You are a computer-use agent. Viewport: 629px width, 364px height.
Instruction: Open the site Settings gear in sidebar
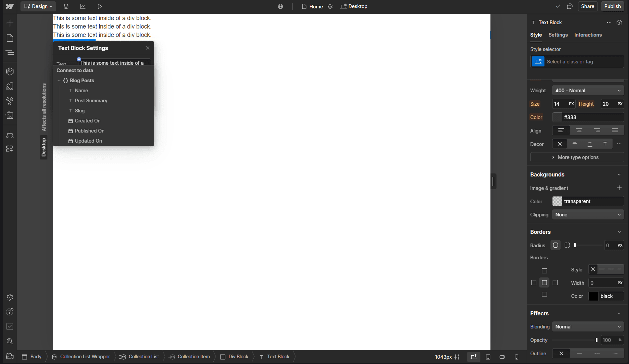coord(10,297)
